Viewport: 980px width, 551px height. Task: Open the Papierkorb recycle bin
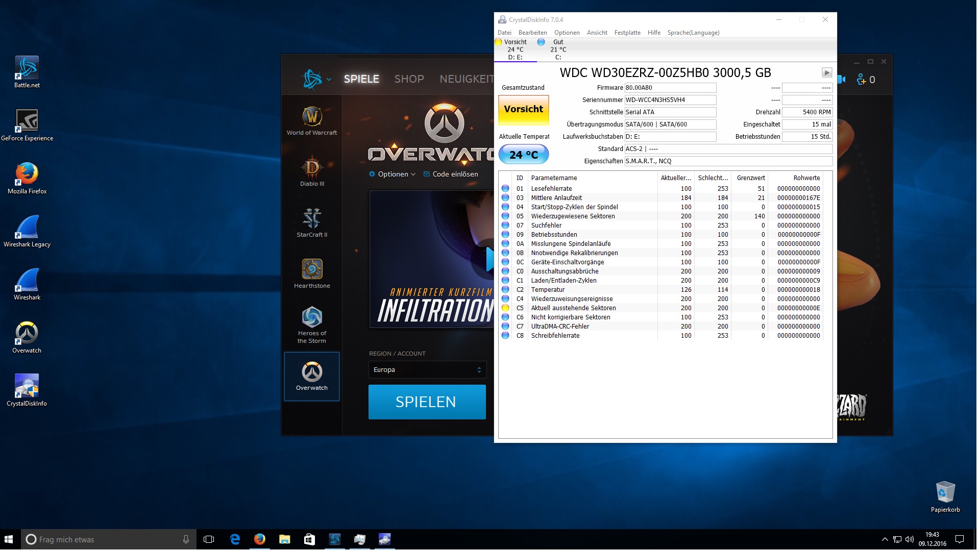click(945, 496)
